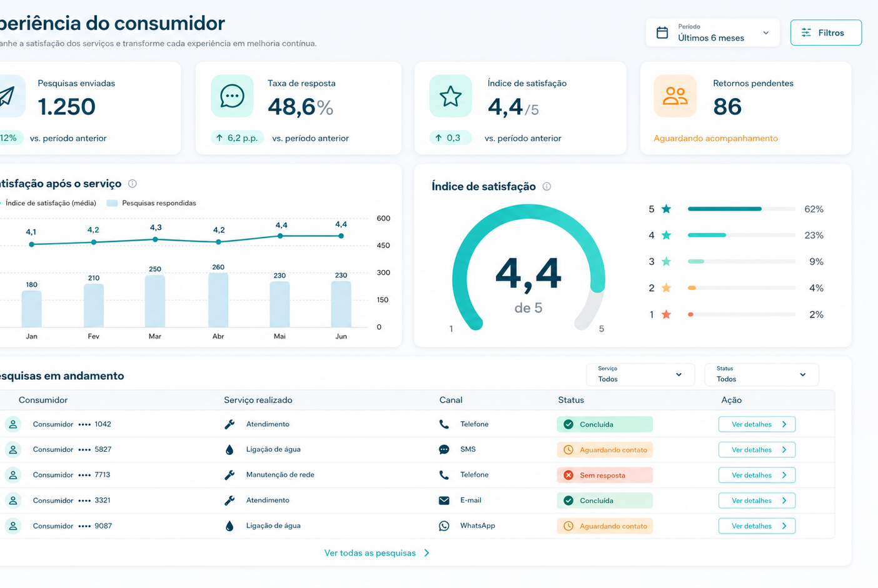Click the water drop icon in Consumidor 5827 row
The image size is (878, 588).
tap(230, 449)
